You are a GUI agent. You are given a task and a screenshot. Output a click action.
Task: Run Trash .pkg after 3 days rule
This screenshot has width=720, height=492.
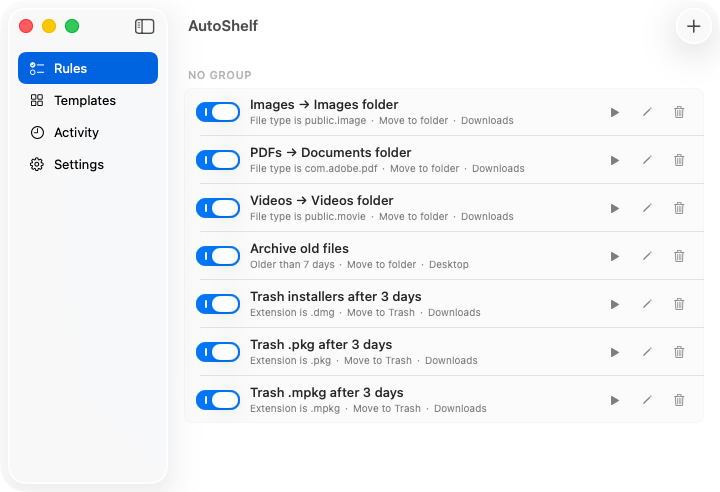tap(615, 352)
